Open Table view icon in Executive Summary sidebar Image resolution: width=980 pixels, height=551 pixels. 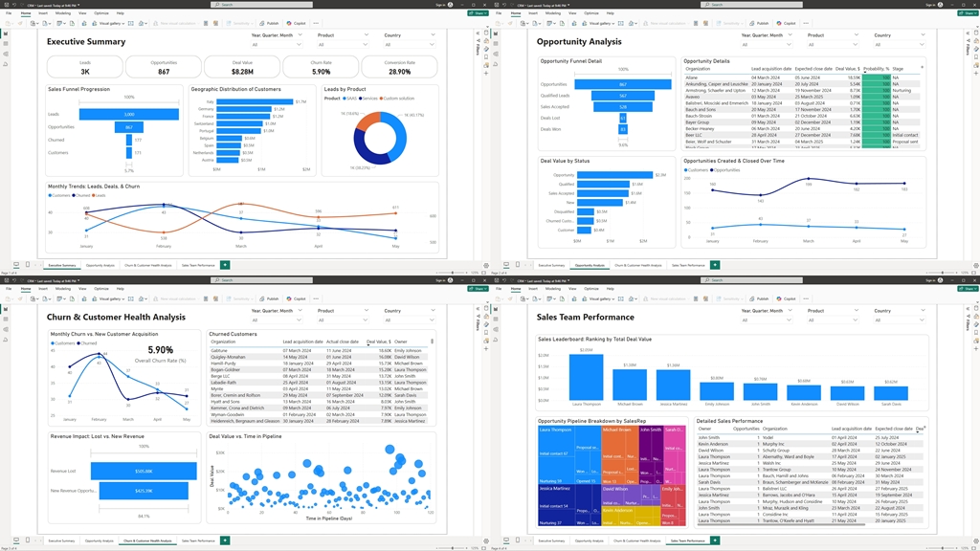tap(5, 44)
